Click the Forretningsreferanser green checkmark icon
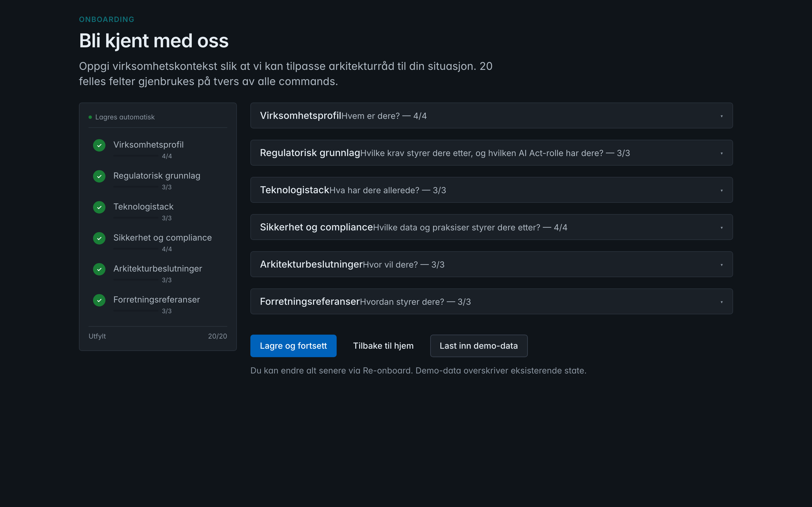The image size is (812, 507). click(x=99, y=301)
